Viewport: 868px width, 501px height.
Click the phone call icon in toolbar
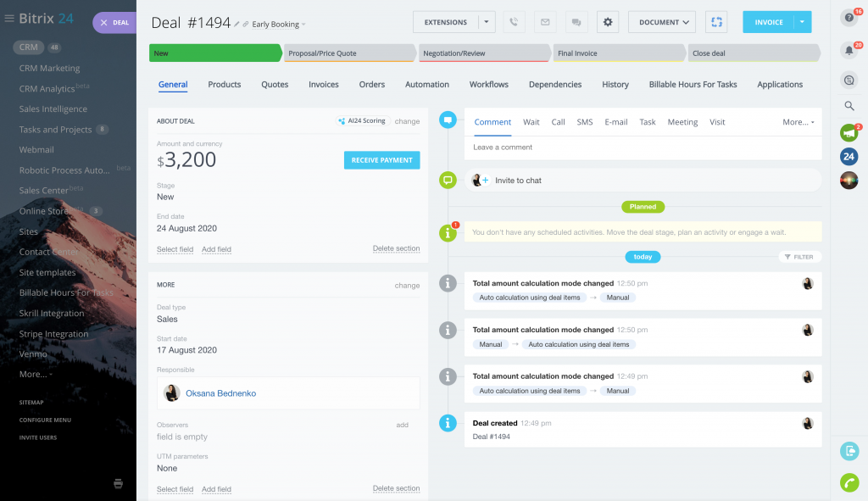coord(513,22)
